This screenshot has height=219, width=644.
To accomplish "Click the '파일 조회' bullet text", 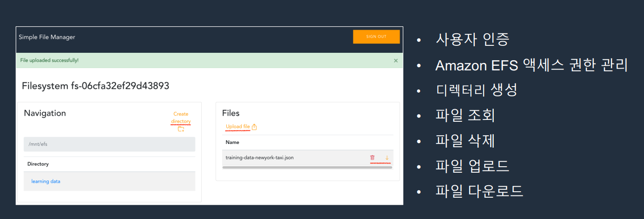I will 465,115.
